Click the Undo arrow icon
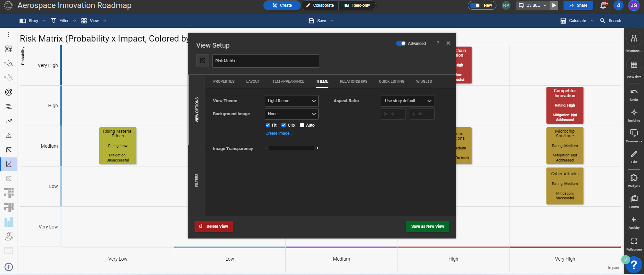Viewport: 644px width, 275px height. click(634, 91)
